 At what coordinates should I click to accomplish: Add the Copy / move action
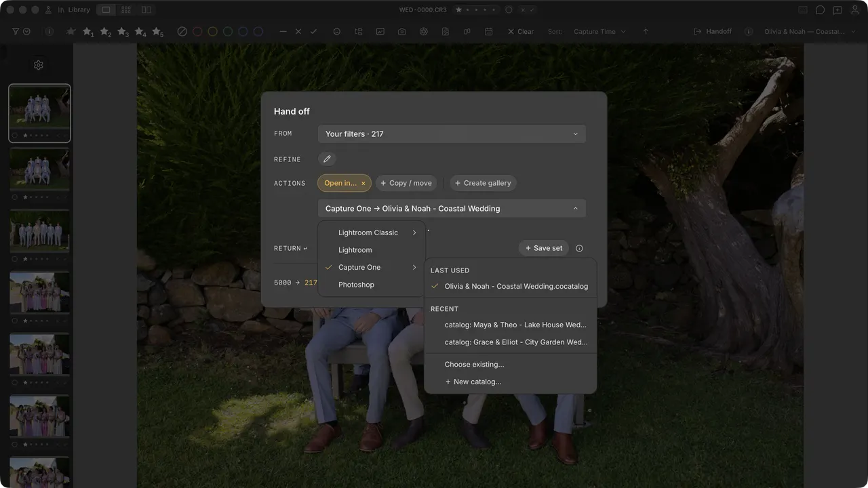tap(406, 183)
